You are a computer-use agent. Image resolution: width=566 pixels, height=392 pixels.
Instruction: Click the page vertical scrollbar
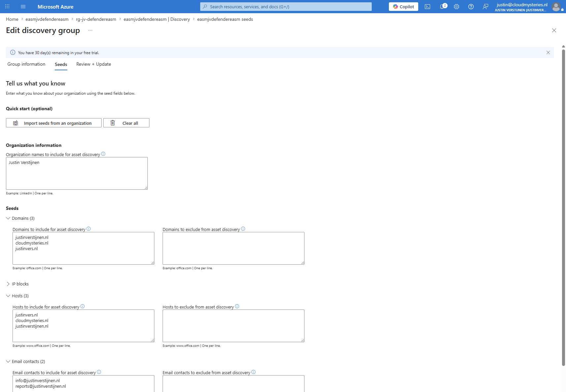click(x=563, y=207)
